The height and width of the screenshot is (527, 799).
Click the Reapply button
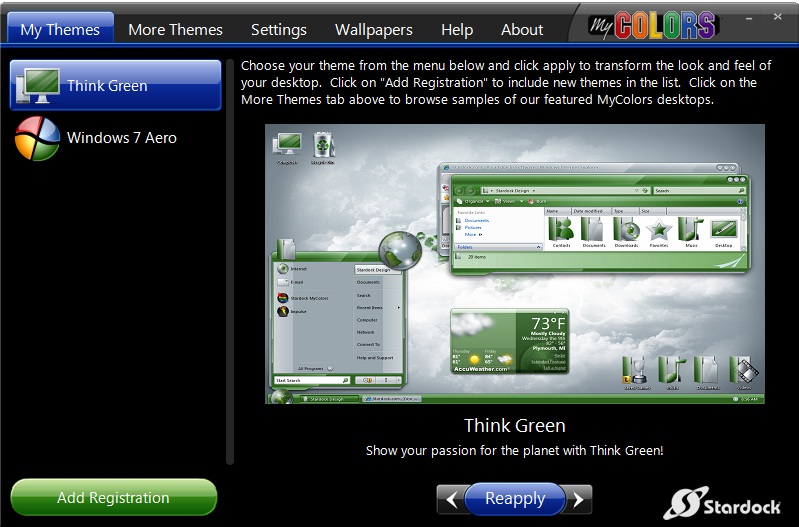[x=515, y=498]
